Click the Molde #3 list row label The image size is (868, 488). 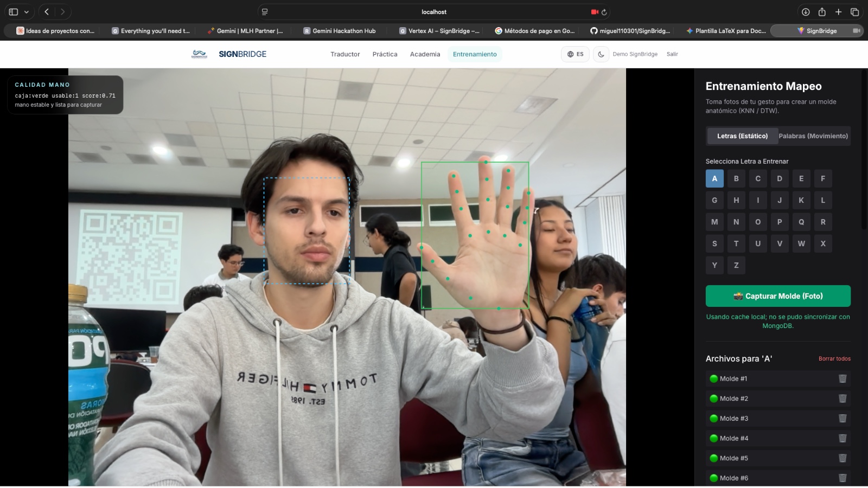coord(734,419)
